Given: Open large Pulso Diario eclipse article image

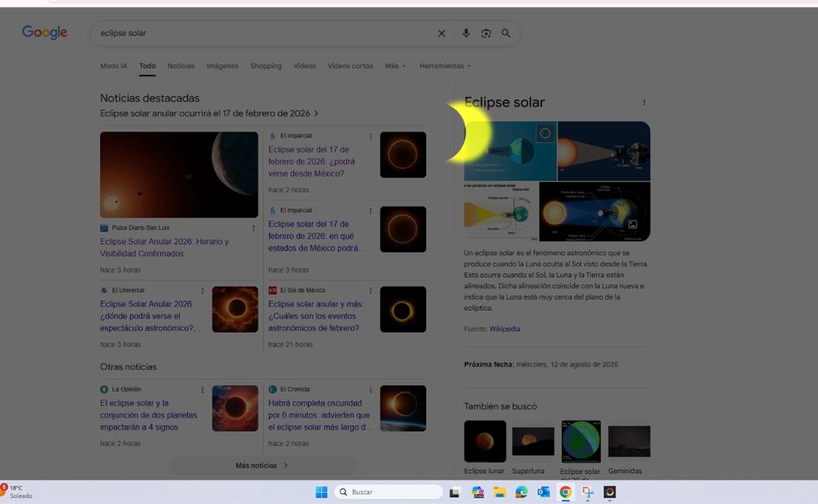Looking at the screenshot, I should (x=179, y=175).
